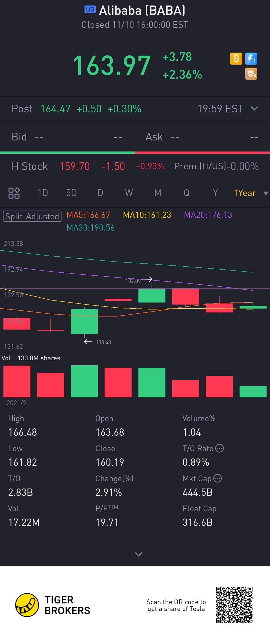
Task: Tap the Open value 163.68
Action: [110, 432]
